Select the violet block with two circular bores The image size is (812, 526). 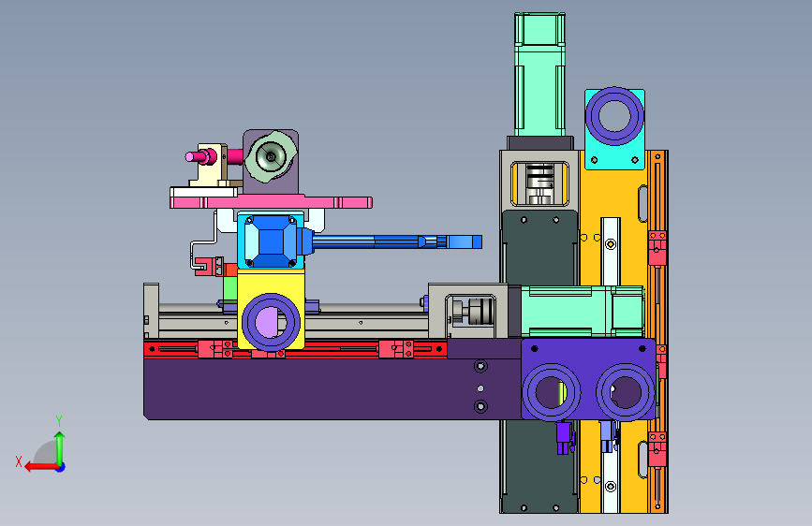(588, 379)
